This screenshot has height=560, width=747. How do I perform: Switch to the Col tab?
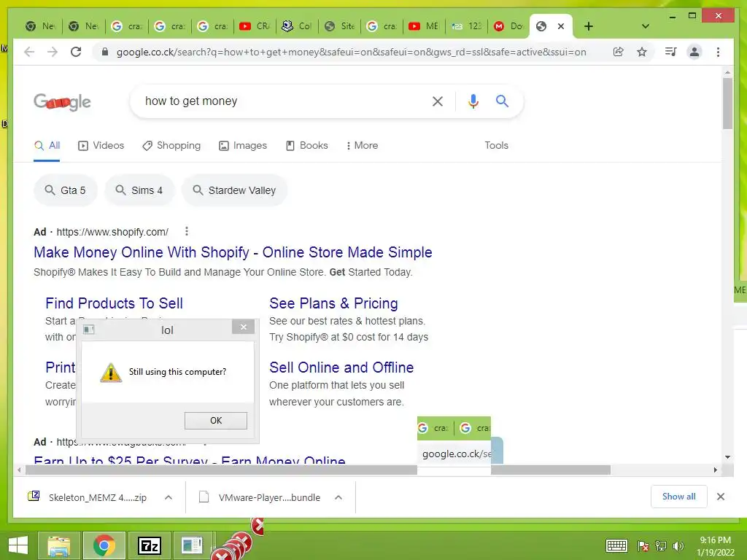point(297,26)
